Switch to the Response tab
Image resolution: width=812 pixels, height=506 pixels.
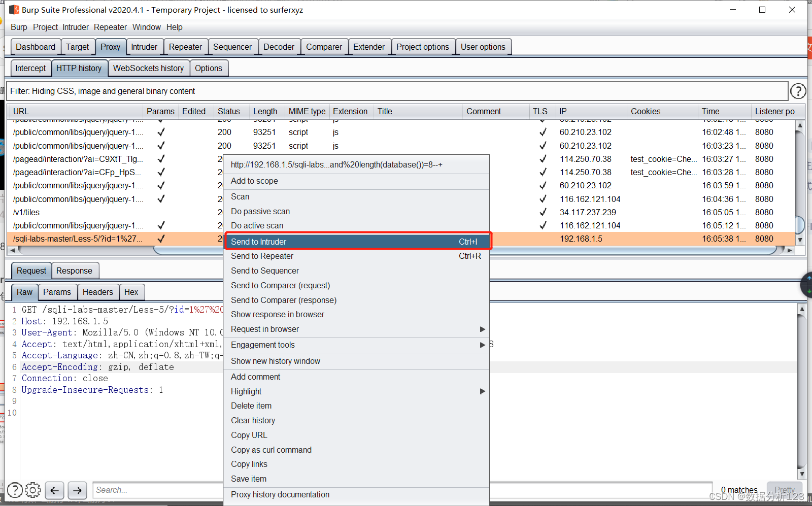74,271
